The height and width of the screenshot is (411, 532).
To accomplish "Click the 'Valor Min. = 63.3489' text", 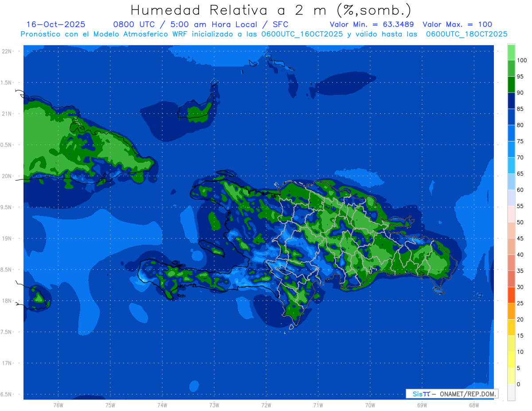I will click(372, 24).
